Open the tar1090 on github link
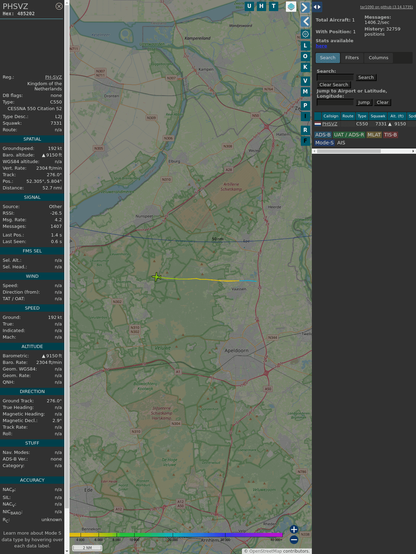Viewport: 416px width, 554px height. [386, 7]
